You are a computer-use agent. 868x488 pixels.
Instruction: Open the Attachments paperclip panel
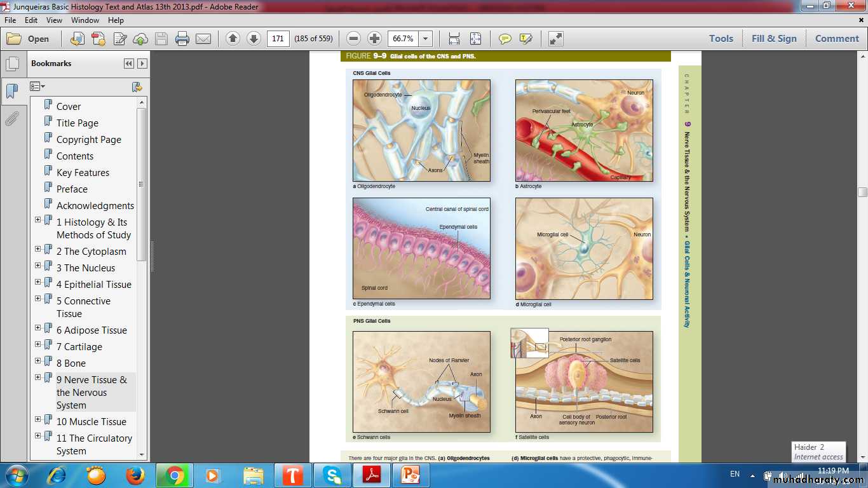pyautogui.click(x=12, y=119)
